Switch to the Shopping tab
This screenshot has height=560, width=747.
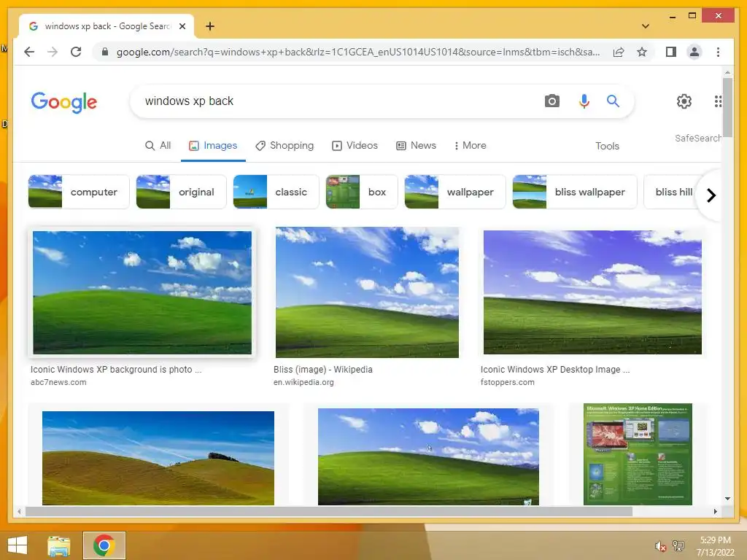(285, 146)
